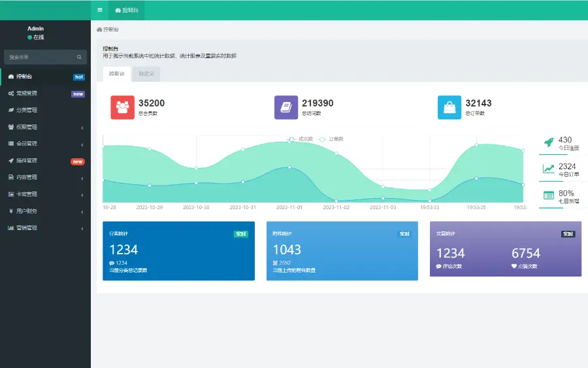Click the blue 分类统计 card

tap(178, 251)
